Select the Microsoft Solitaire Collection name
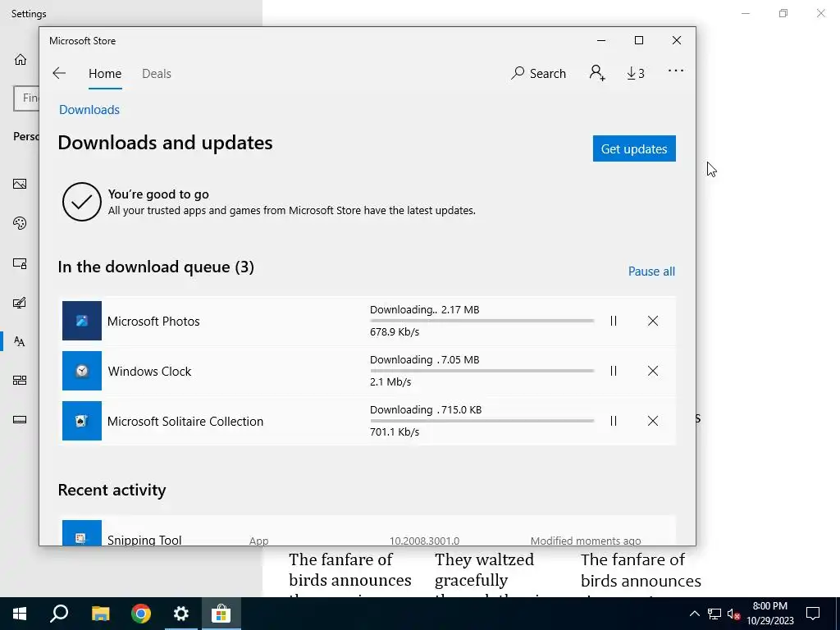The height and width of the screenshot is (630, 840). point(185,422)
